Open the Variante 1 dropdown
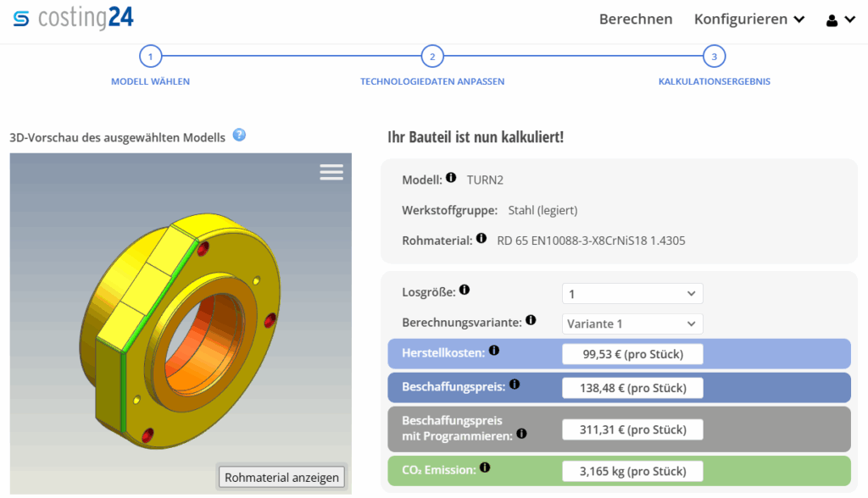The height and width of the screenshot is (498, 868). [x=632, y=324]
